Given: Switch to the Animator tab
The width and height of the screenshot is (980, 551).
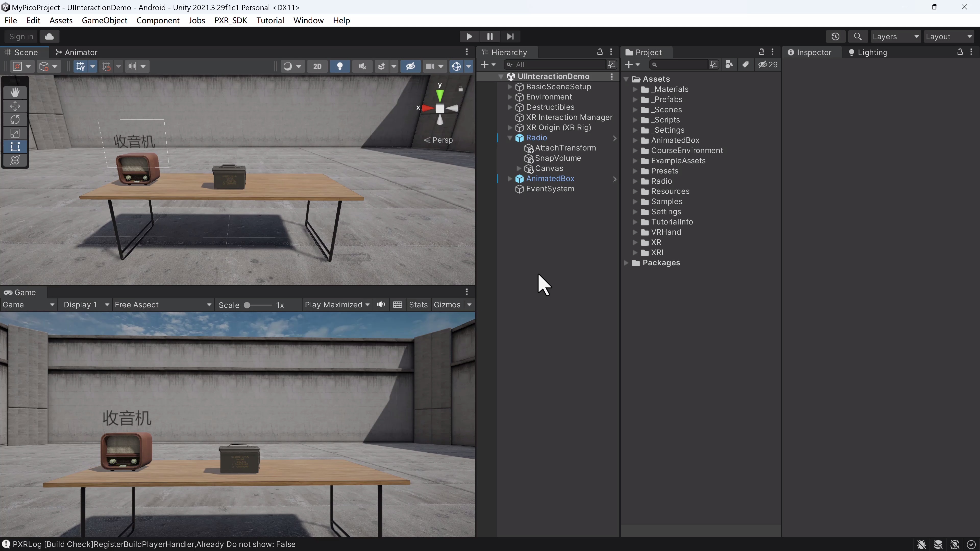Looking at the screenshot, I should point(77,53).
